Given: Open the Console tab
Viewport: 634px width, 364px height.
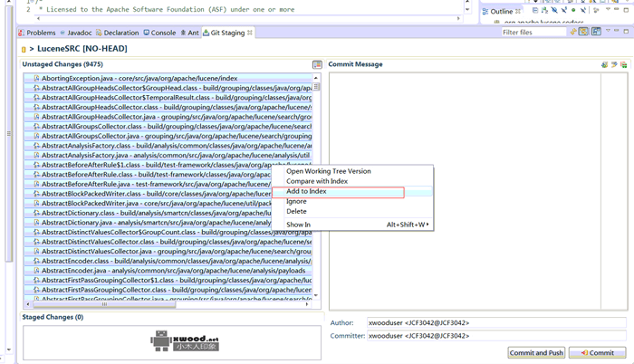Looking at the screenshot, I should (159, 33).
